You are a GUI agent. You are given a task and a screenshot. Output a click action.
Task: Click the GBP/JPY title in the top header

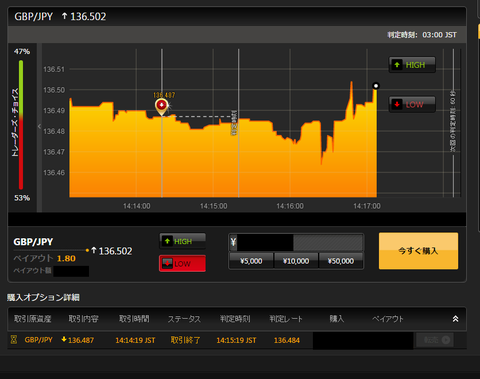pos(33,16)
